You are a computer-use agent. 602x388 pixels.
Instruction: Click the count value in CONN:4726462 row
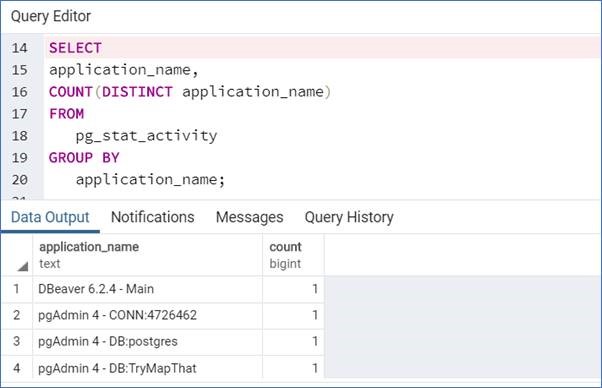click(293, 315)
